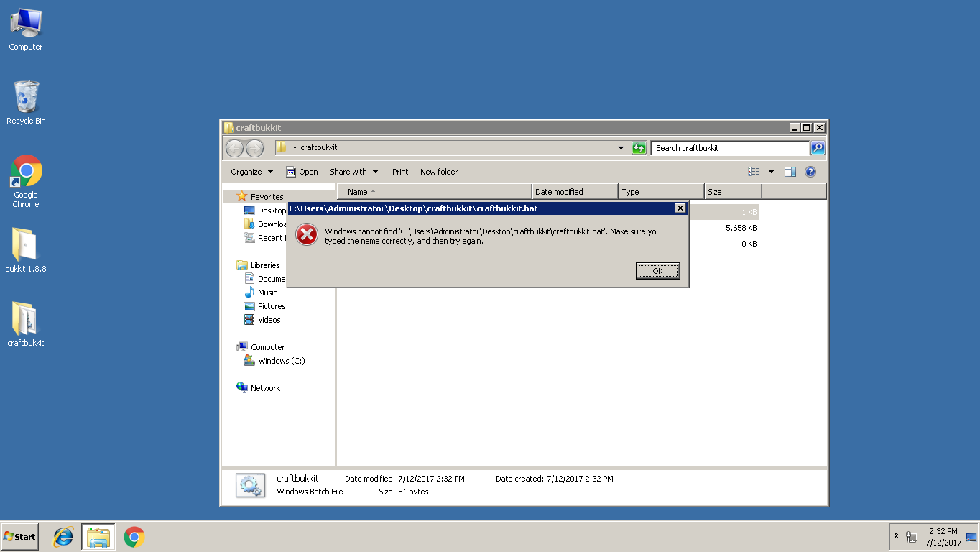The height and width of the screenshot is (552, 980).
Task: Click the dialog title bar path text
Action: pos(413,208)
